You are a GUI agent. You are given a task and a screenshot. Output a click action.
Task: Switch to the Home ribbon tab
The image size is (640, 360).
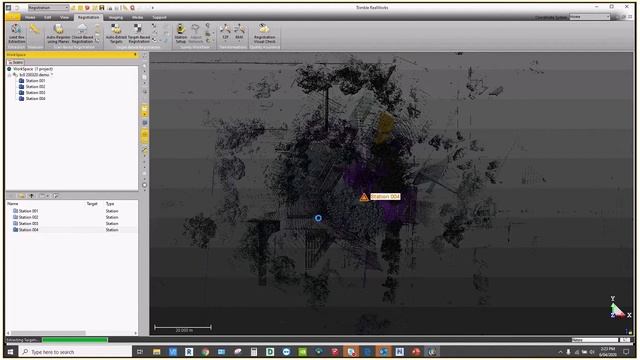[x=30, y=17]
